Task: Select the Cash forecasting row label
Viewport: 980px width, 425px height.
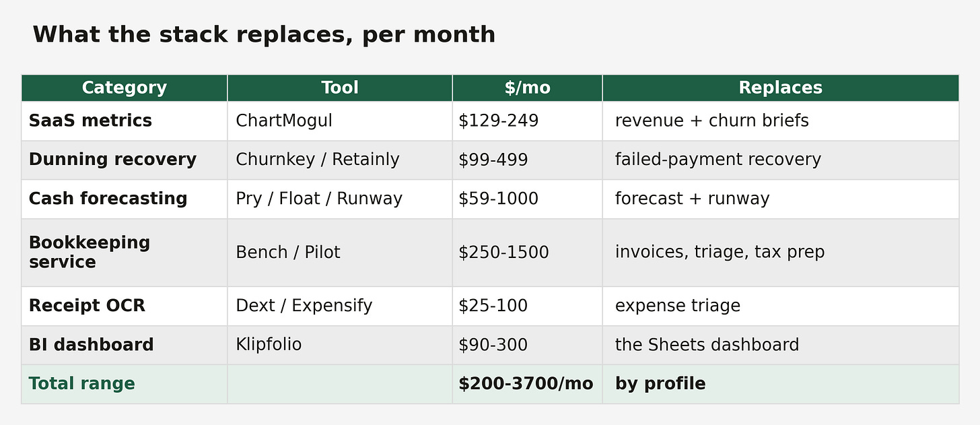Action: click(108, 199)
